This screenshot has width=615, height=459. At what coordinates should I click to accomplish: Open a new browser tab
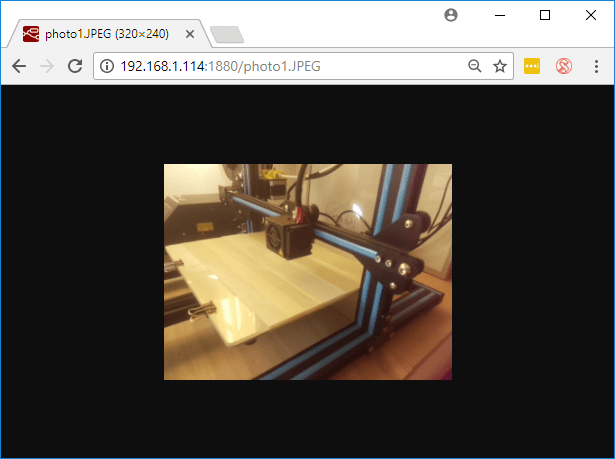(x=228, y=35)
